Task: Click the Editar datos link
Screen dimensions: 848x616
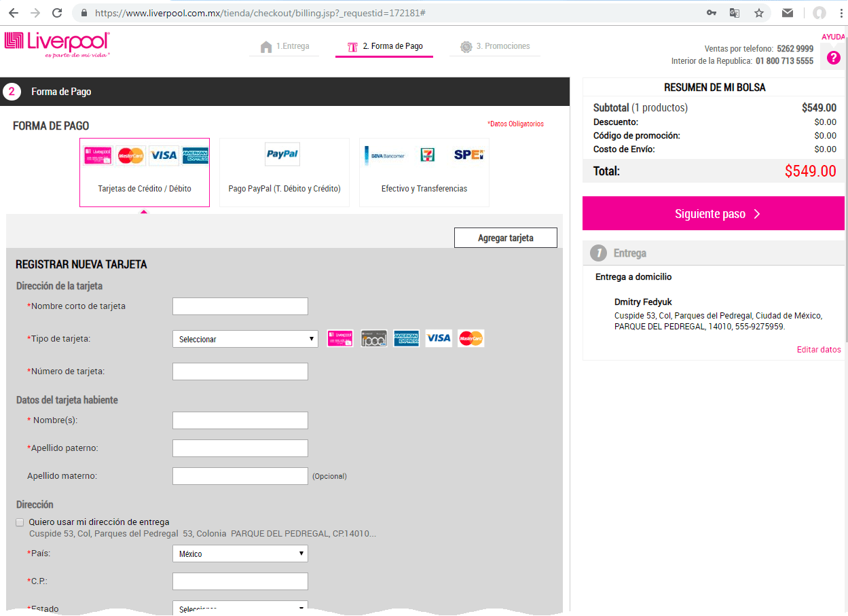Action: point(819,350)
